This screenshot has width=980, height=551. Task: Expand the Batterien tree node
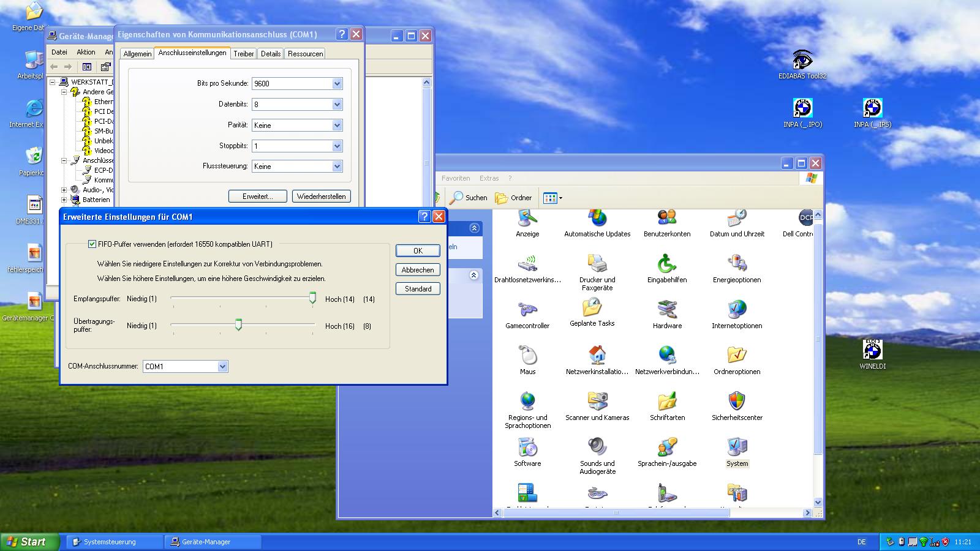64,200
